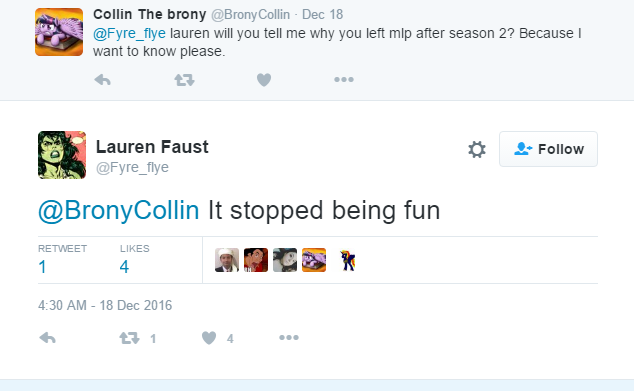
Task: View the 1 RETWEET count list
Action: 62,260
